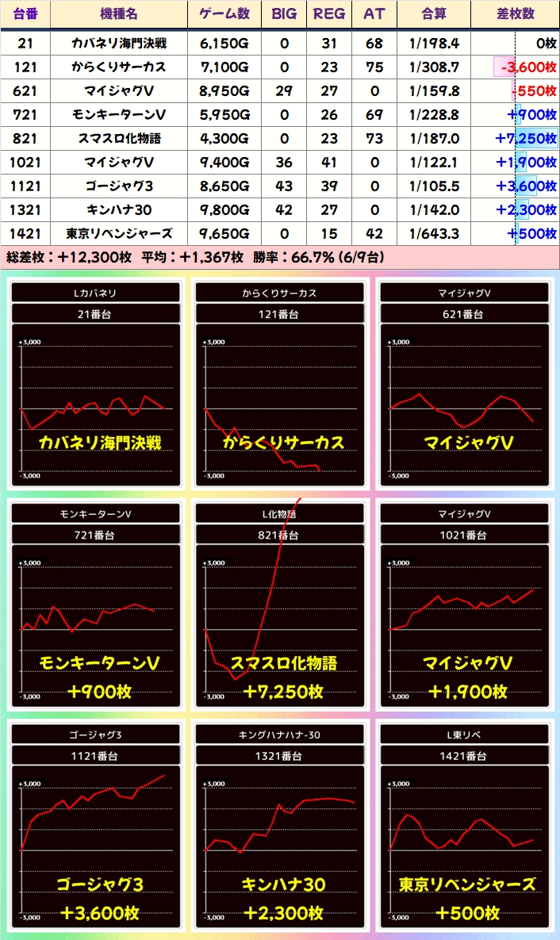Click the 機種名 column header
The width and height of the screenshot is (560, 940).
(x=119, y=14)
